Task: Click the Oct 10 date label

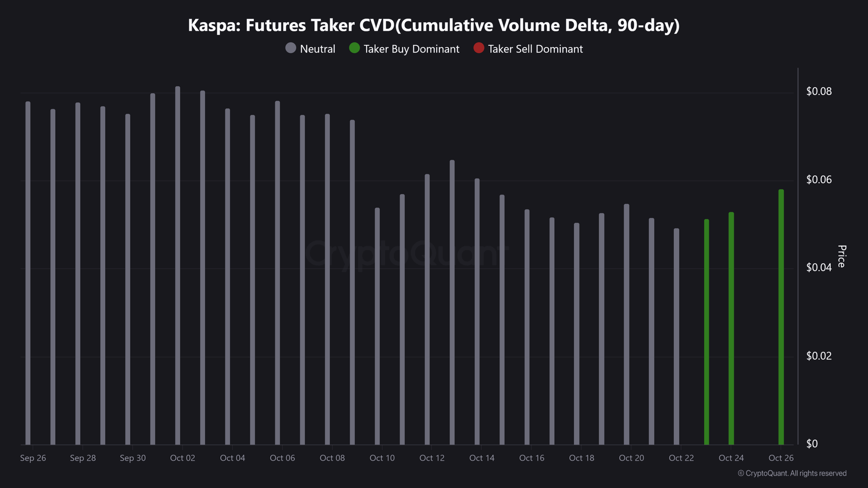Action: (382, 458)
